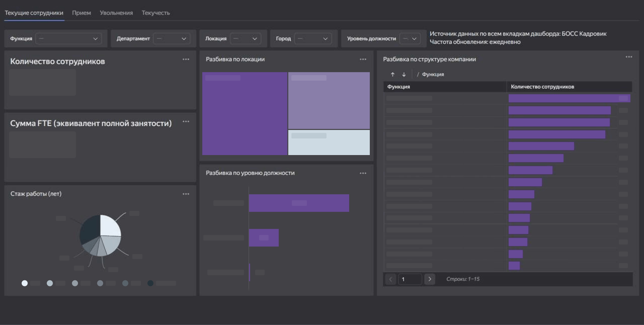Open options menu for Сумма FTE widget
The width and height of the screenshot is (644, 325).
point(186,122)
